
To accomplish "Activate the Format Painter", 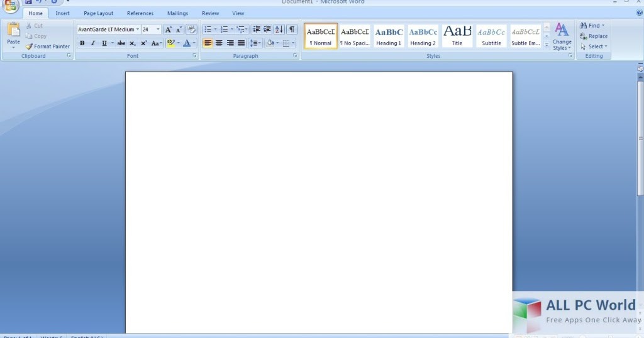I will (x=48, y=46).
